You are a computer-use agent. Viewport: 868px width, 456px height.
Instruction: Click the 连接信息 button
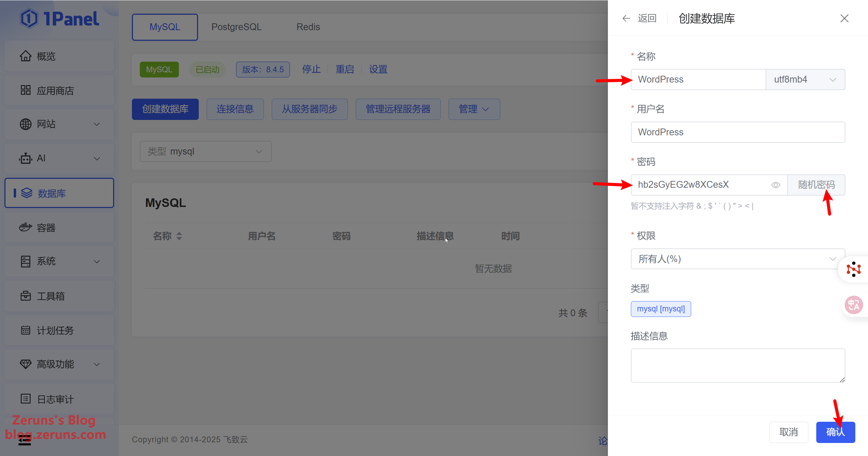click(235, 109)
